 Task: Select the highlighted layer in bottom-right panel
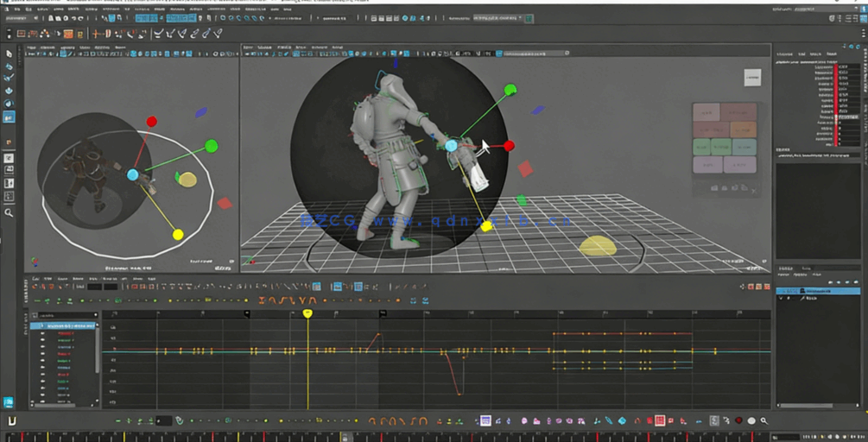pos(817,292)
